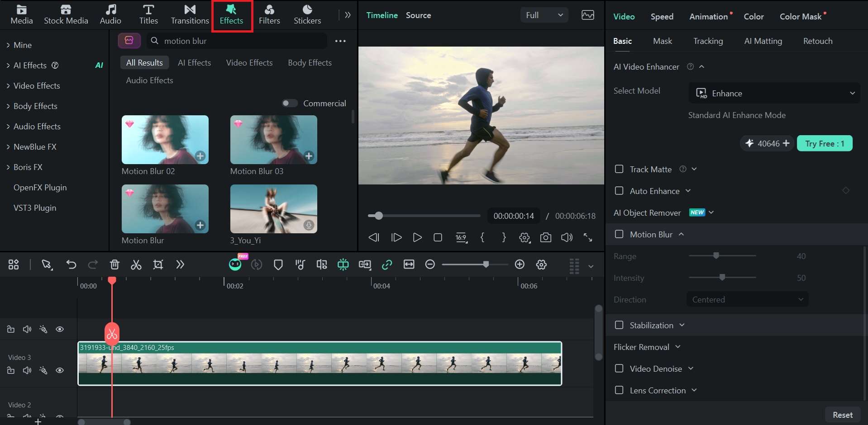
Task: Click zoom-in plus on the timeline
Action: 520,264
